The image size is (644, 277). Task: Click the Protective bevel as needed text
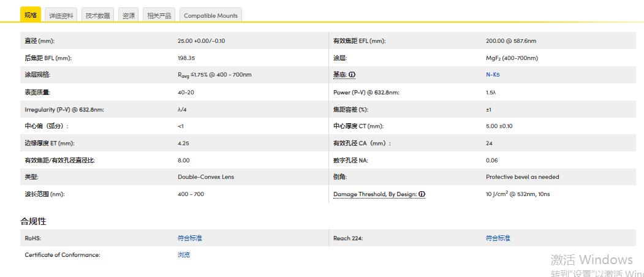(x=522, y=177)
